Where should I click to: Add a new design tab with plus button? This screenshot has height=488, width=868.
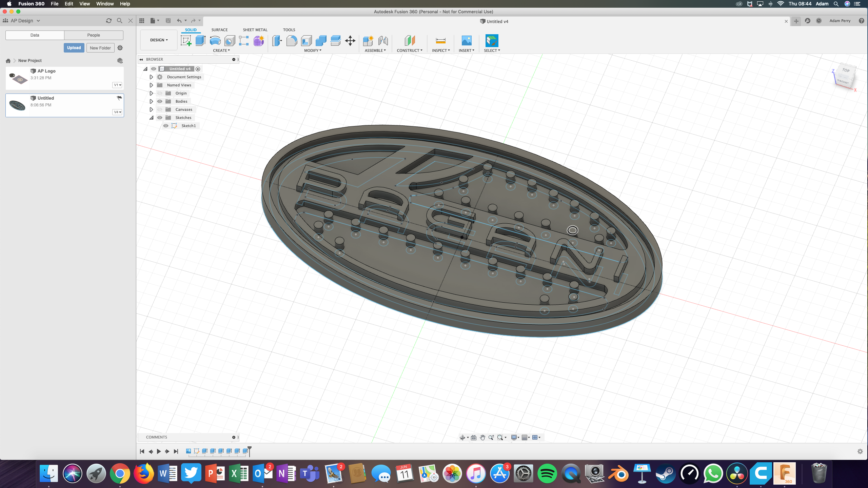796,21
